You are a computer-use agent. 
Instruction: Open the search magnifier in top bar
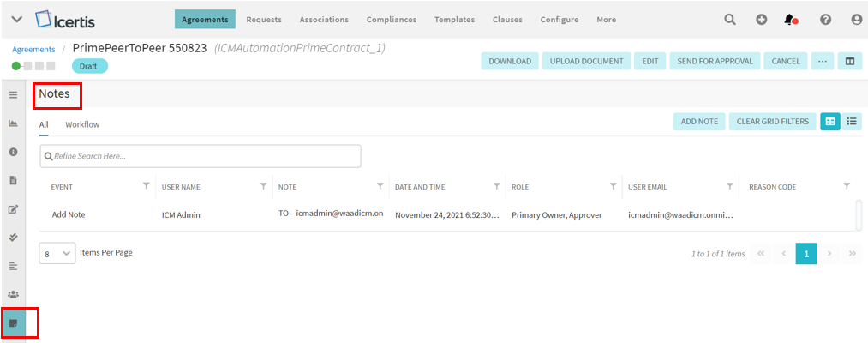click(x=730, y=20)
